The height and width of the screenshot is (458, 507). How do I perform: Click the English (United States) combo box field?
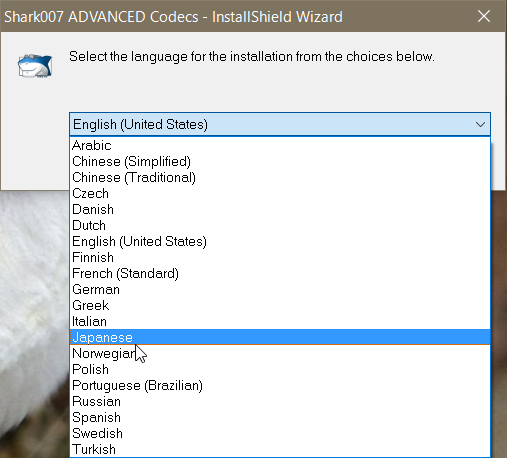[280, 124]
